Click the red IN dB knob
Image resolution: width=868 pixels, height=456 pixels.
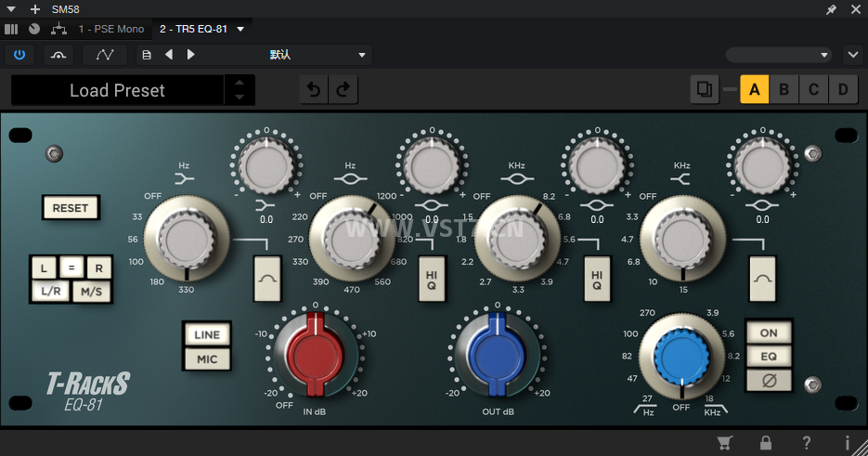pos(315,354)
